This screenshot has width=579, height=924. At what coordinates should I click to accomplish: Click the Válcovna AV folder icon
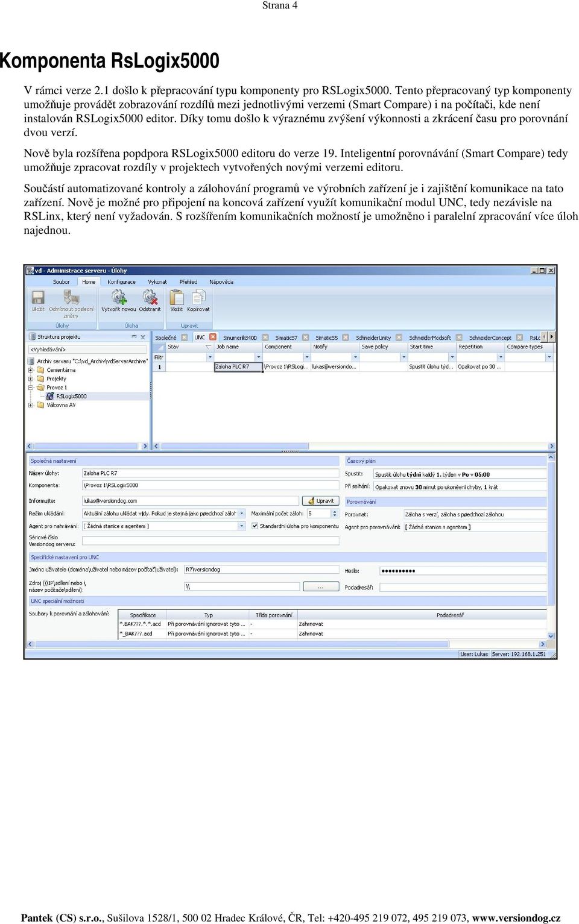point(40,405)
